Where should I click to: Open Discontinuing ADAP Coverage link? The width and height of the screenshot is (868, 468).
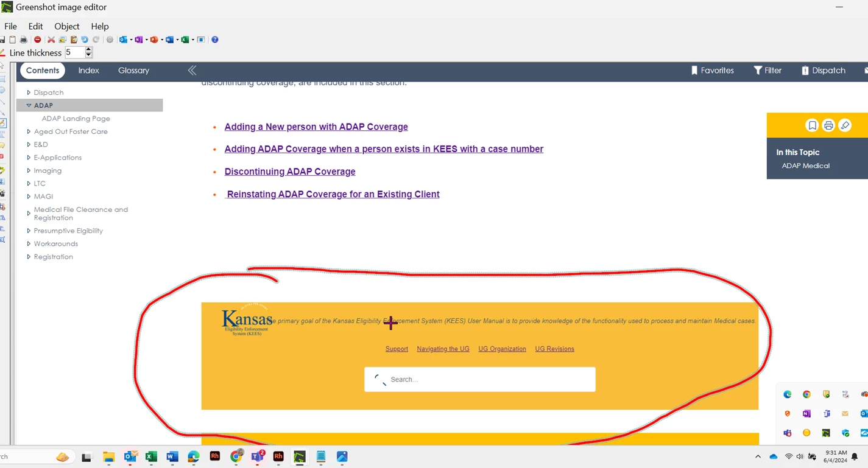290,172
